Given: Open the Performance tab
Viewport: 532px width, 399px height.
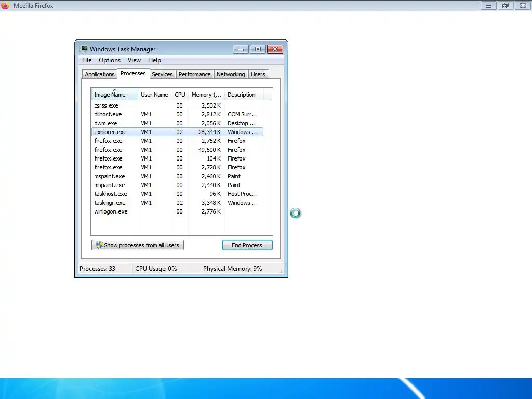Looking at the screenshot, I should click(x=194, y=74).
